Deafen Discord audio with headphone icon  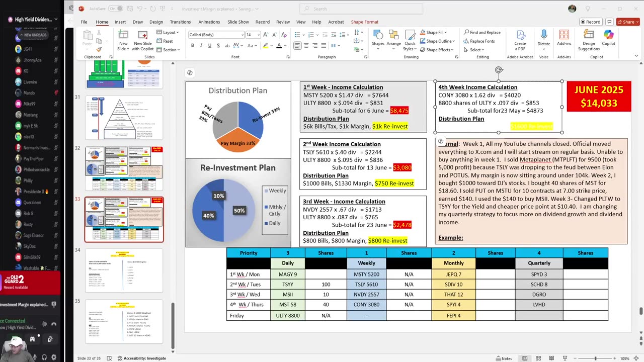[x=44, y=357]
